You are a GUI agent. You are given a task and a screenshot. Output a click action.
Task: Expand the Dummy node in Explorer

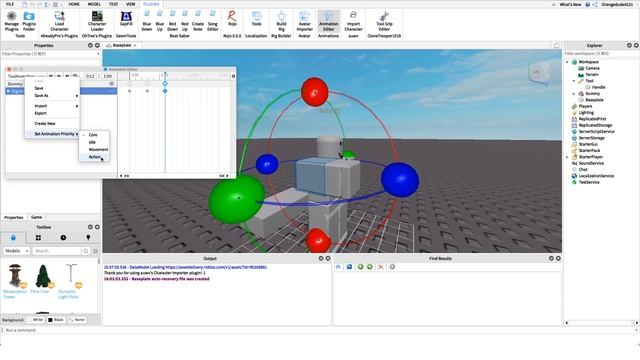pyautogui.click(x=574, y=93)
